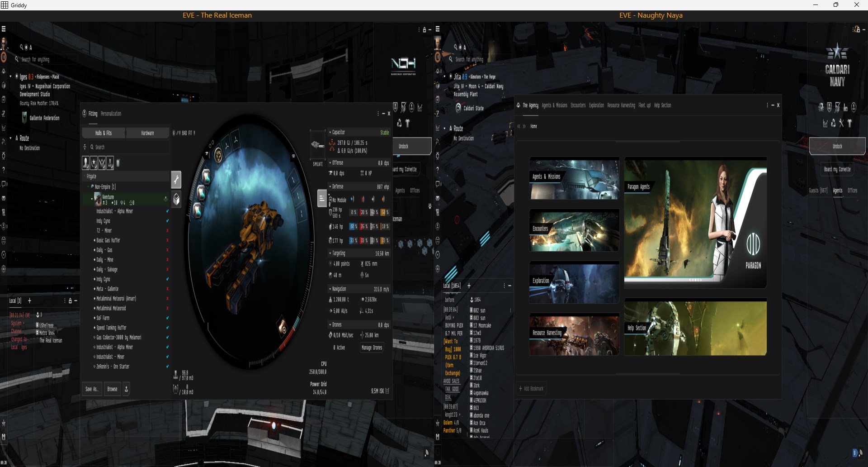Open the question mark help icon in The Real Iceman sidebar

coord(4,170)
